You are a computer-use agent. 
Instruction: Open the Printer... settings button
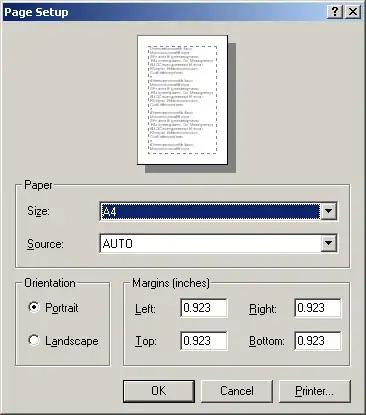point(314,391)
